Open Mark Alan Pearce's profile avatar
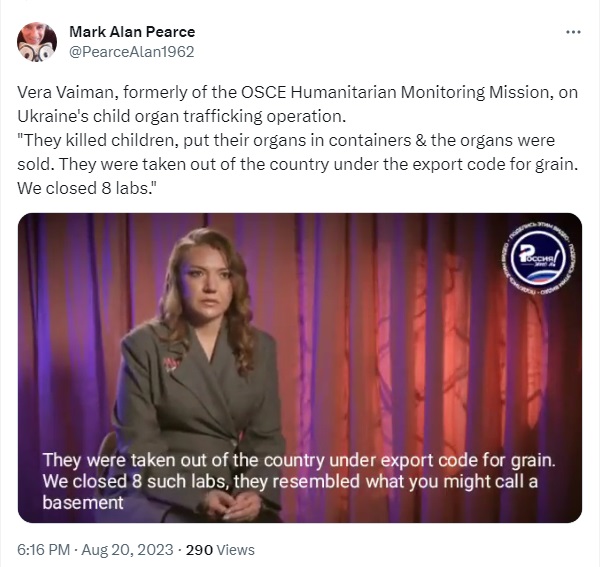The width and height of the screenshot is (602, 567). tap(37, 42)
